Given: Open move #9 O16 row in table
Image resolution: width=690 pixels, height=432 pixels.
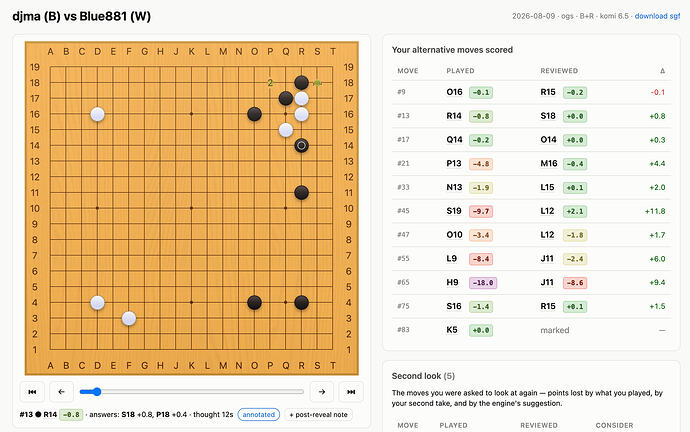Looking at the screenshot, I should pyautogui.click(x=531, y=92).
